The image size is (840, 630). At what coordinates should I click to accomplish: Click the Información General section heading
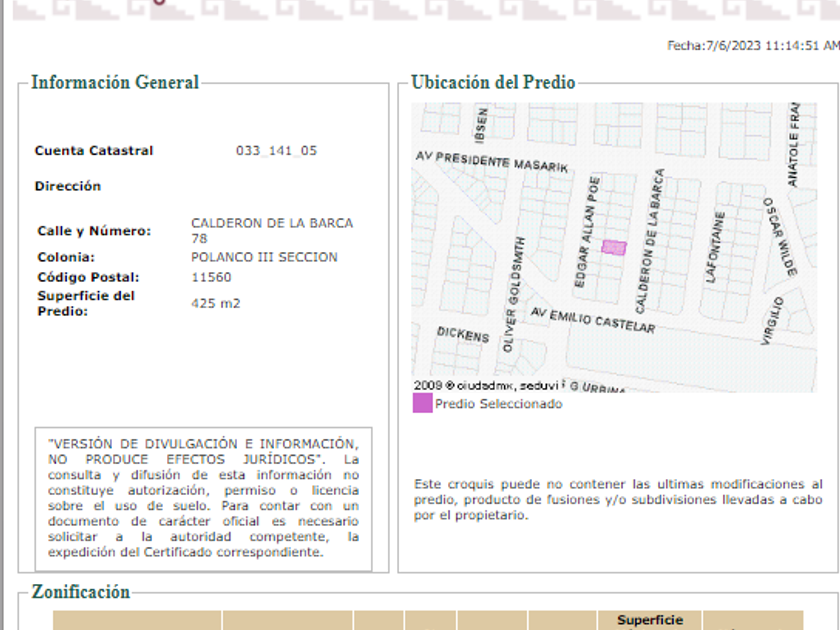[x=115, y=83]
